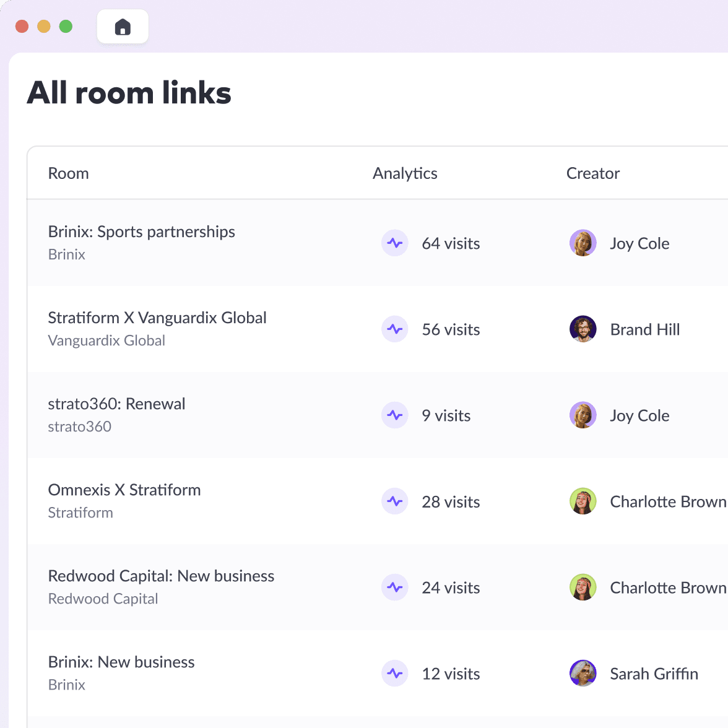The width and height of the screenshot is (728, 728).
Task: Click Joy Cole name in Sports partnerships row
Action: pos(639,243)
